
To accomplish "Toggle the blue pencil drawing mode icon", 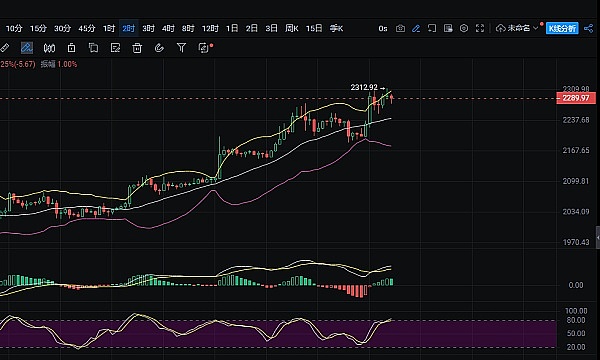I will coord(416,28).
